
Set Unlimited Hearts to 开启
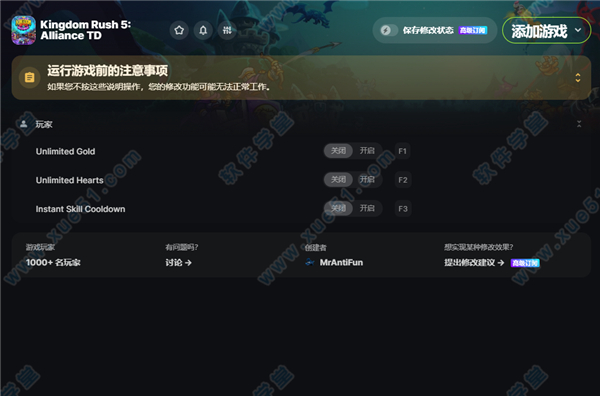tap(367, 179)
